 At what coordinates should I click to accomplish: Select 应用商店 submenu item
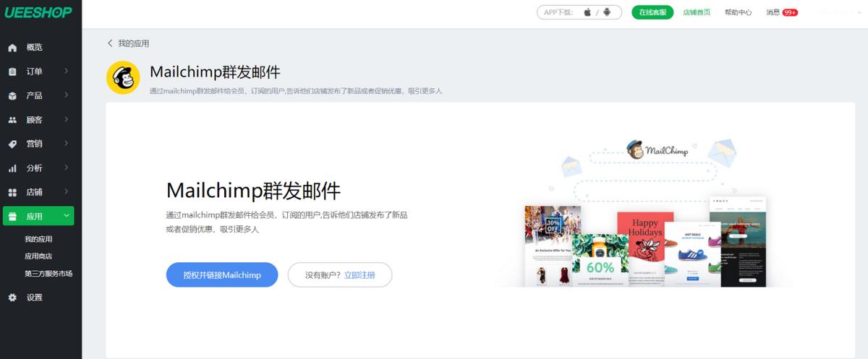38,256
